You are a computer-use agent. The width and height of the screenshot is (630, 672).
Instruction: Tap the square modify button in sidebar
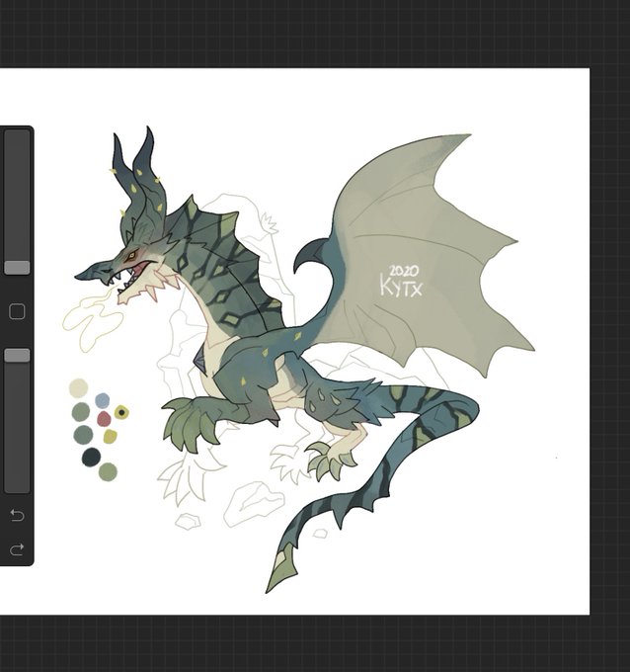pyautogui.click(x=17, y=311)
